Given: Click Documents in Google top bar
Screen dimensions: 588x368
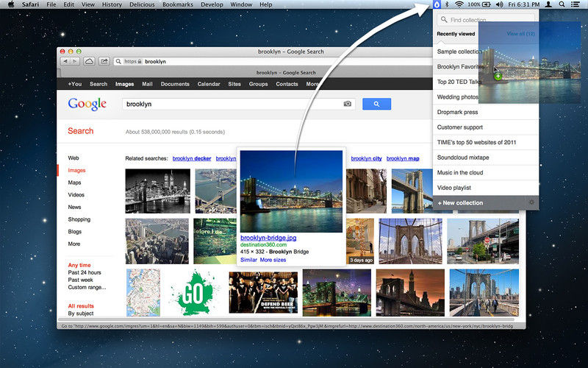Looking at the screenshot, I should click(x=175, y=84).
